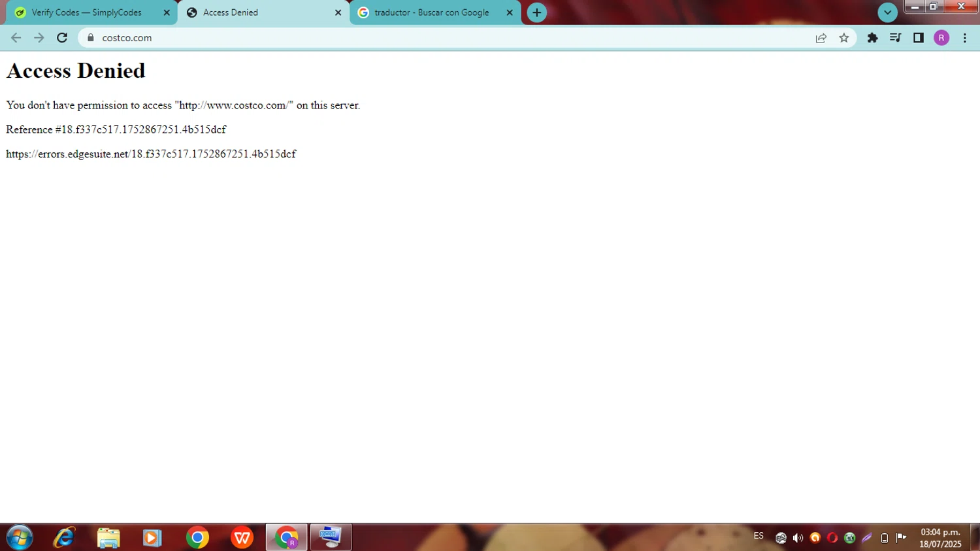Bookmark this page with the star
This screenshot has width=980, height=551.
[x=844, y=38]
